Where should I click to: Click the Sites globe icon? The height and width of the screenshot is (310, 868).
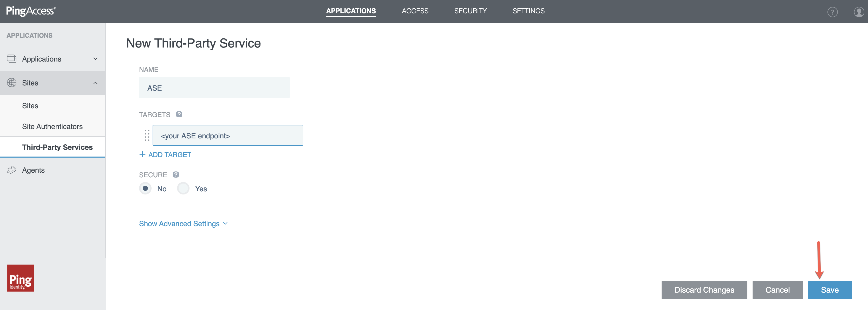point(12,83)
